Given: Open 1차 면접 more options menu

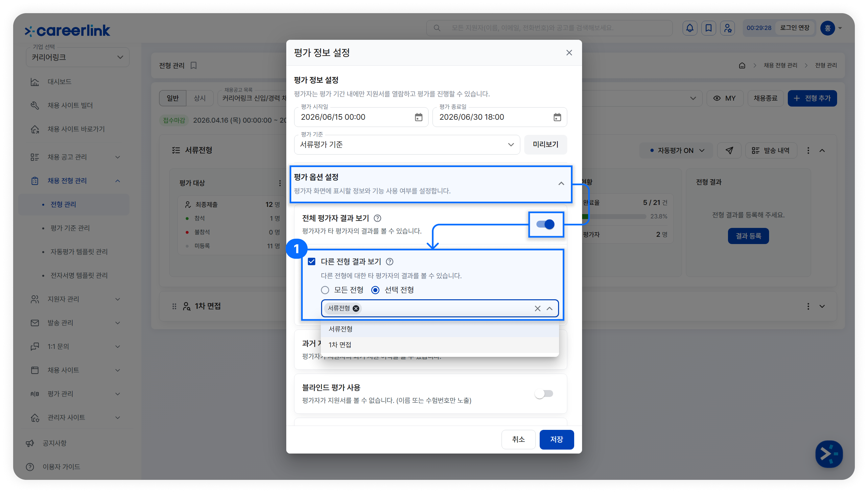Looking at the screenshot, I should [808, 306].
